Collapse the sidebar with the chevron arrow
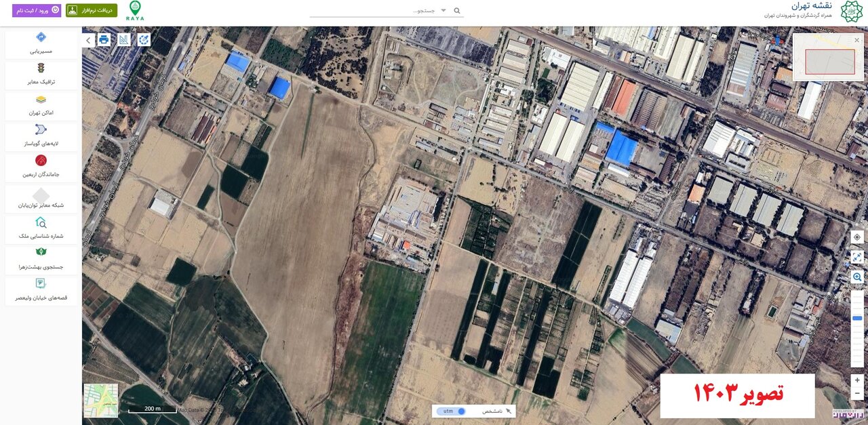The height and width of the screenshot is (425, 868). click(88, 40)
